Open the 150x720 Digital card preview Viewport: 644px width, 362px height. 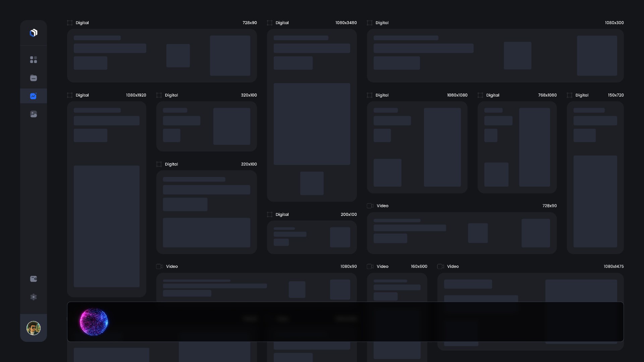(595, 178)
